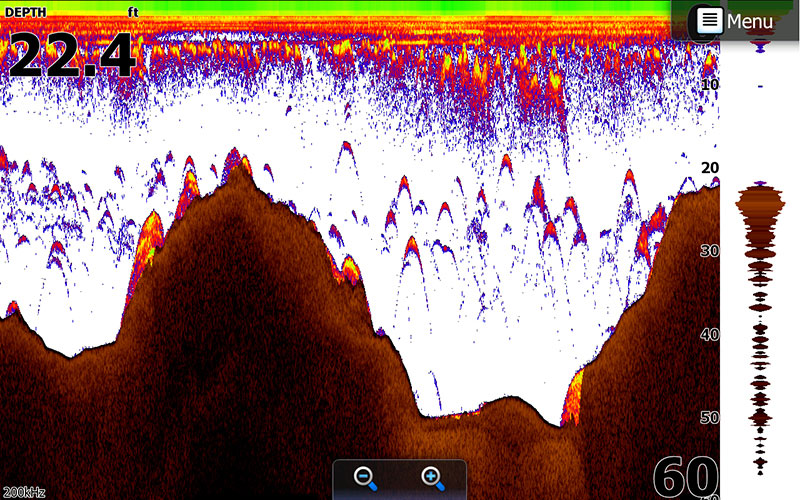Click the 30 ft depth scale marker
Viewport: 800px width, 500px height.
pos(710,251)
